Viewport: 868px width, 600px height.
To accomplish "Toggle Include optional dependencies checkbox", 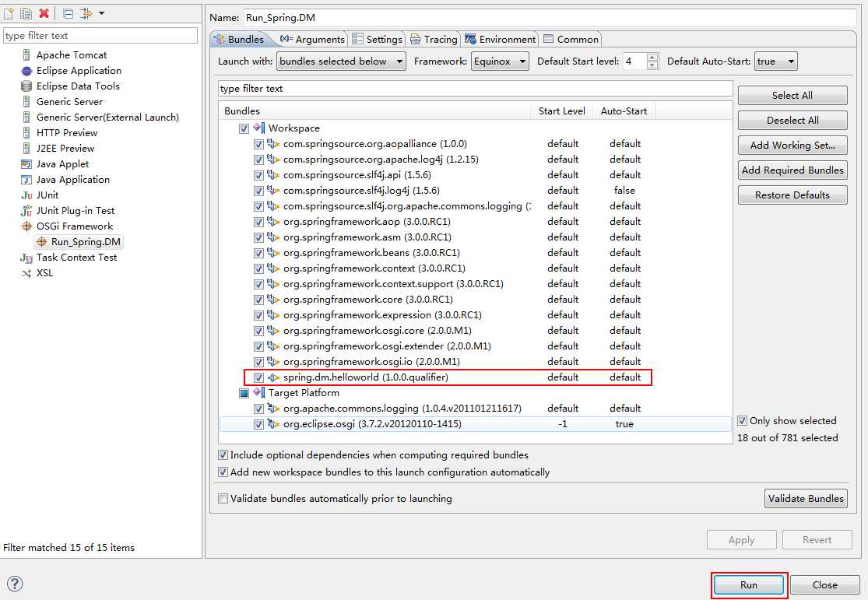I will pos(223,455).
